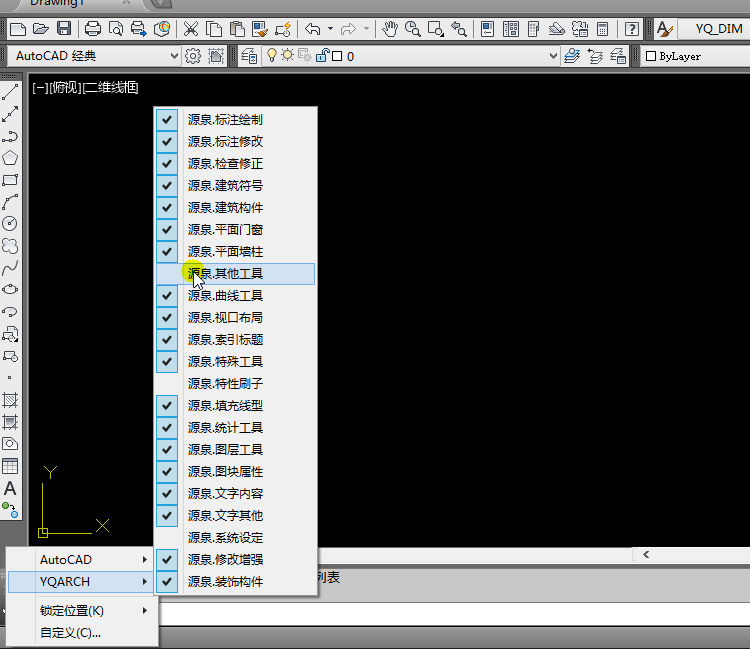Click the 二维线框 visual style label
750x649 pixels.
point(110,88)
